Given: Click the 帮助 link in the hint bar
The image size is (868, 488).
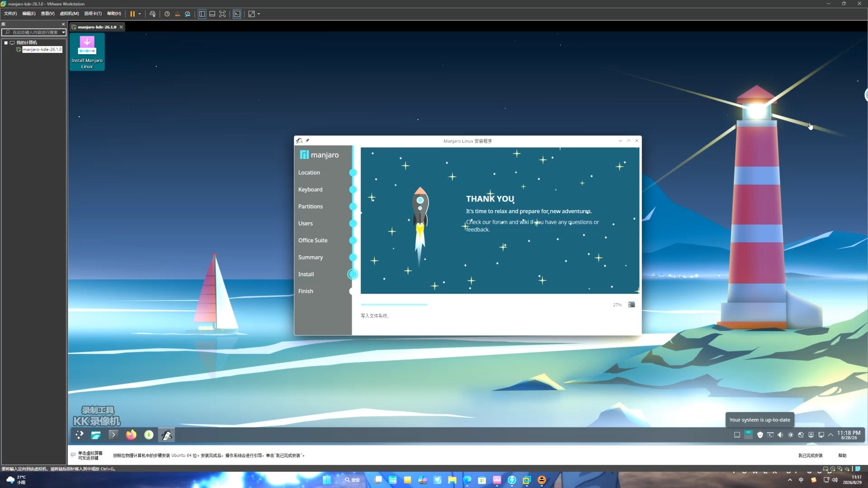Looking at the screenshot, I should coord(842,455).
